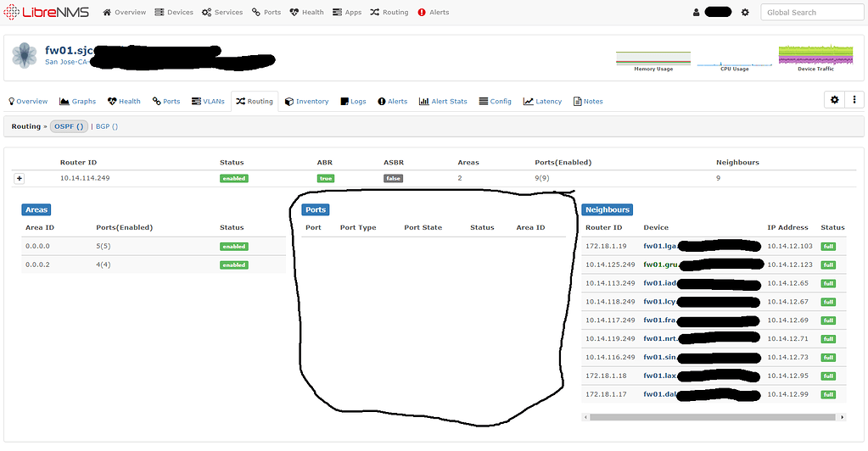Open the Apps menu
Viewport: 868px width, 451px height.
coord(347,12)
